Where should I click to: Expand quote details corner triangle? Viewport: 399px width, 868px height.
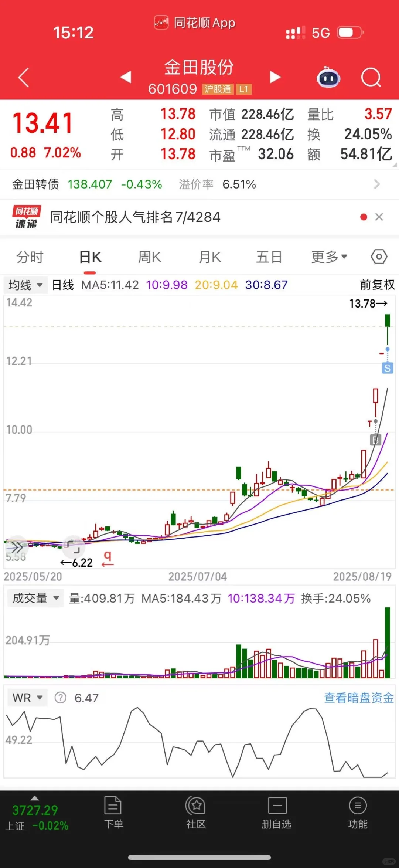click(x=394, y=165)
